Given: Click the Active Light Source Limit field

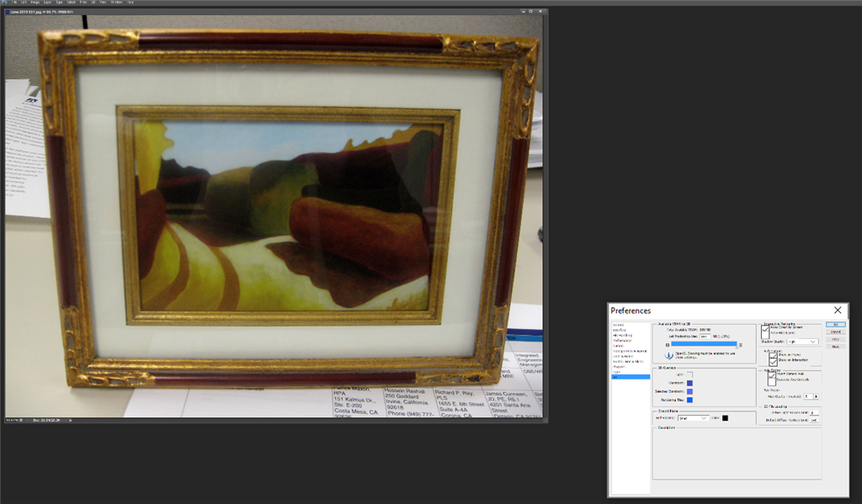Looking at the screenshot, I should pyautogui.click(x=814, y=413).
